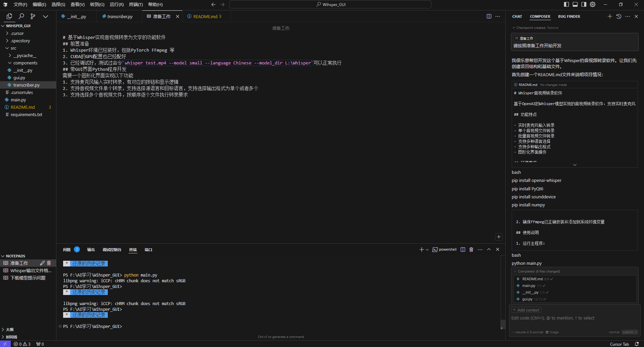Open terminal panel more actions
Image resolution: width=644 pixels, height=347 pixels.
[480, 249]
